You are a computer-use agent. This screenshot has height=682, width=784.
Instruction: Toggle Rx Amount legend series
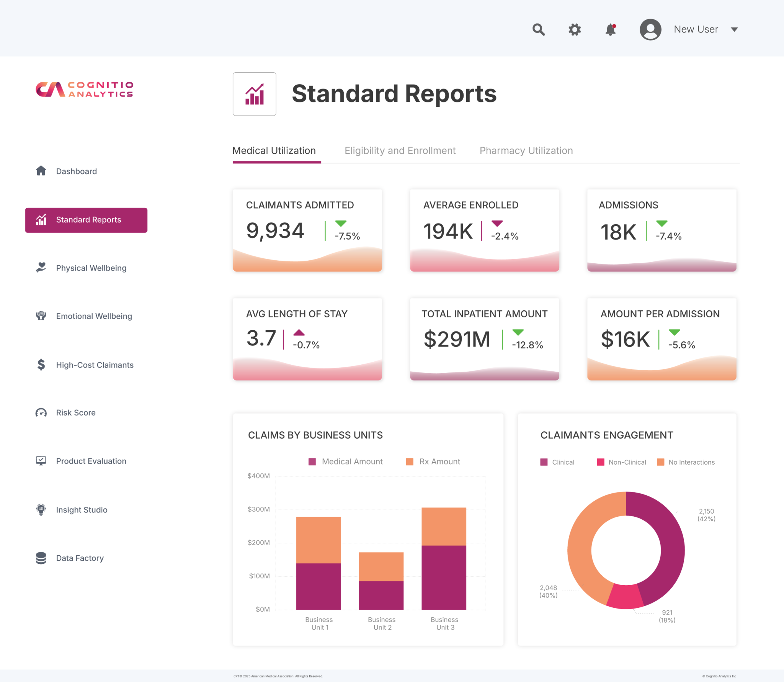[439, 462]
